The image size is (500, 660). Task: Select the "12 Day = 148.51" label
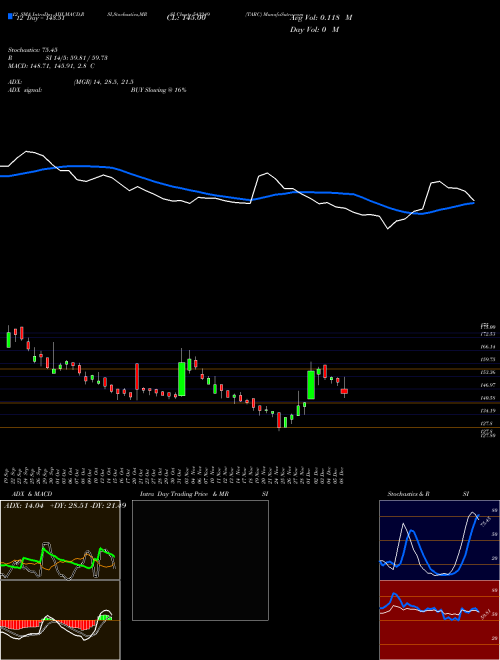click(x=39, y=18)
